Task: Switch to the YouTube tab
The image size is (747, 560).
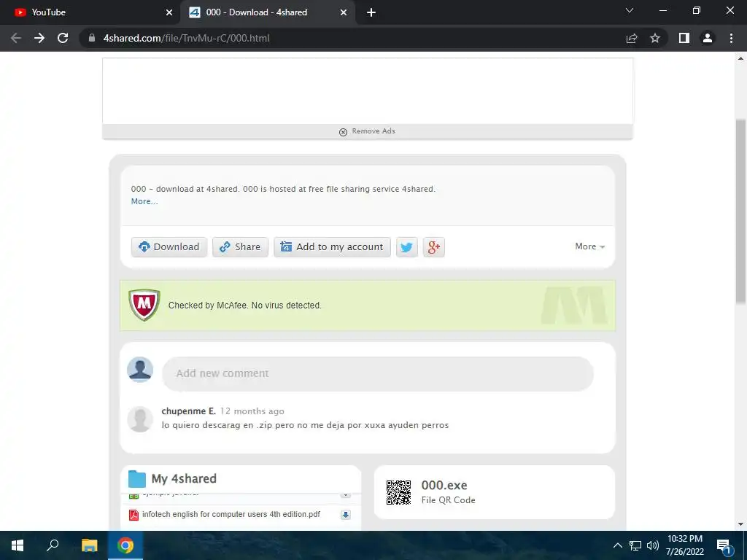Action: [x=90, y=12]
